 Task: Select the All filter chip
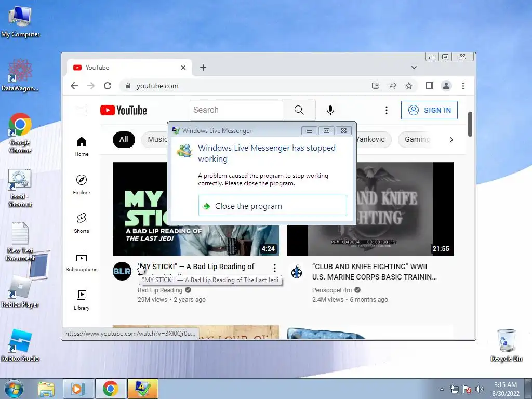pyautogui.click(x=124, y=139)
